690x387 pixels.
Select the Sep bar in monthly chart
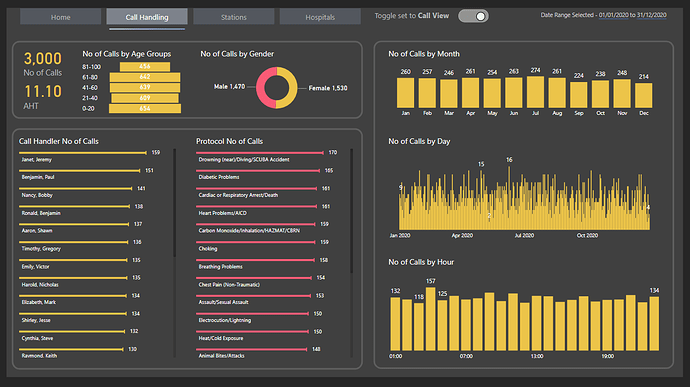(x=579, y=95)
